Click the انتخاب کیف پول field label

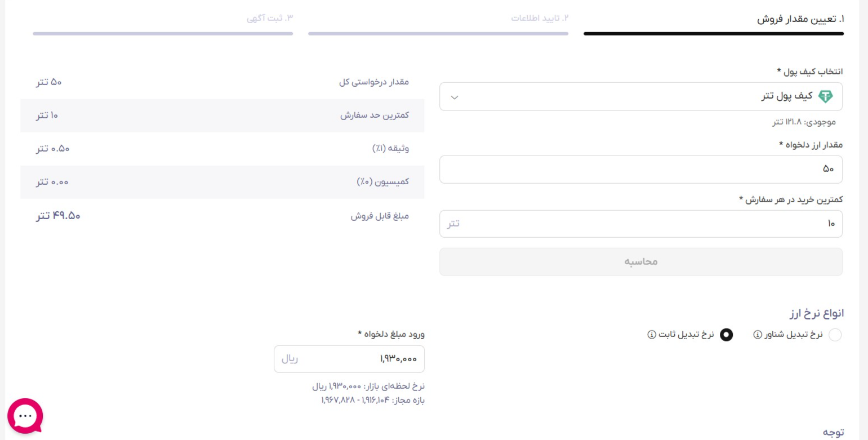(x=810, y=72)
